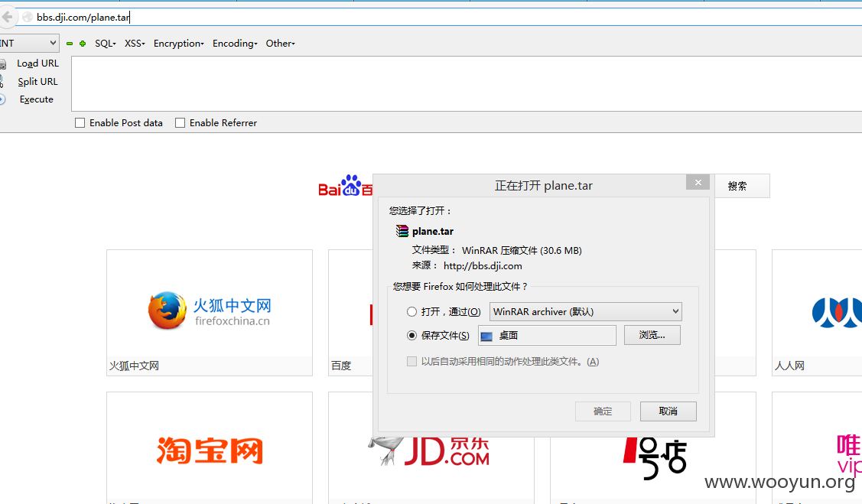Viewport: 862px width, 504px height.
Task: Open the Taobao (淘宝网) tile
Action: pos(210,447)
